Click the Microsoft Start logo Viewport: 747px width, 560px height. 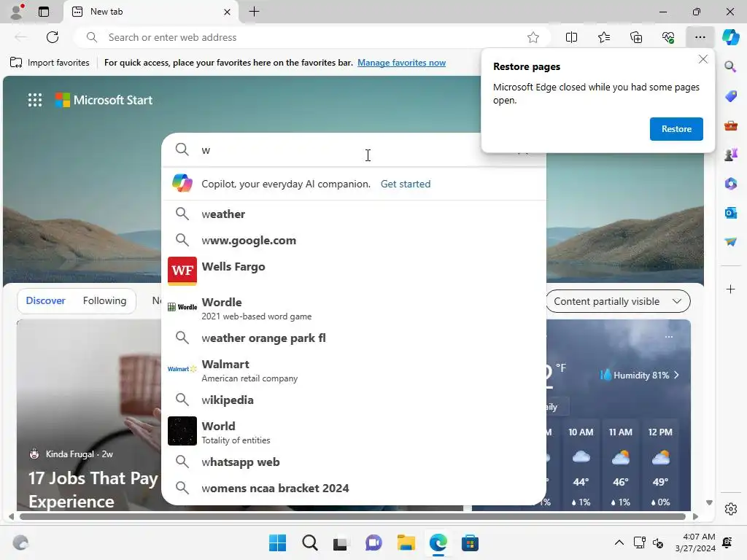104,100
